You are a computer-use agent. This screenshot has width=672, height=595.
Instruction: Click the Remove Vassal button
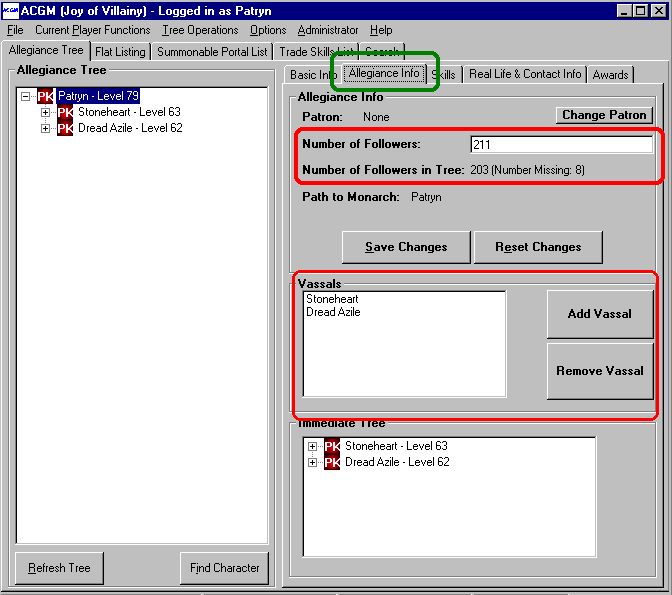tap(600, 371)
